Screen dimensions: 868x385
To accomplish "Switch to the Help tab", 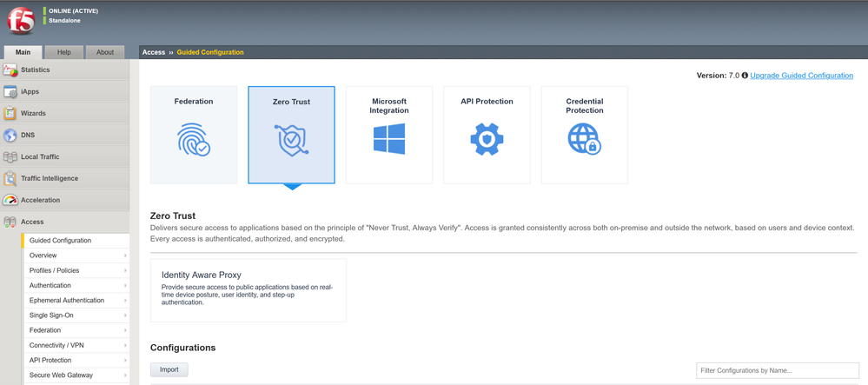I will click(x=64, y=52).
